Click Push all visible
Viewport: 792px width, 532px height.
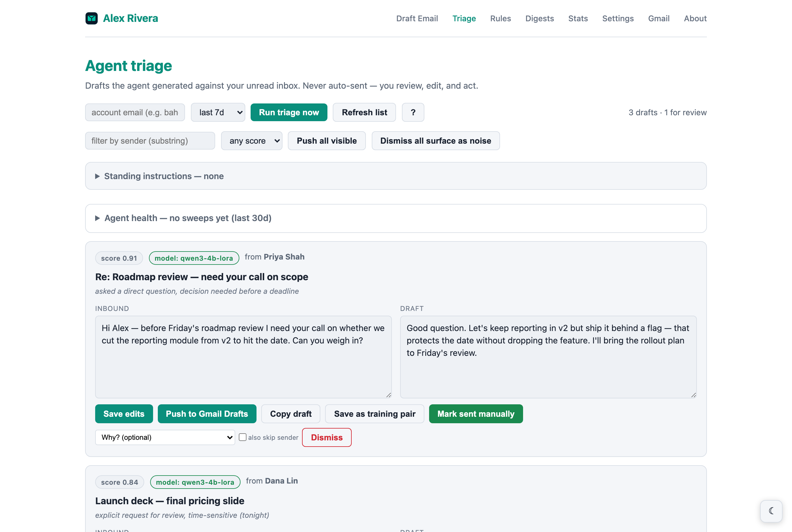pyautogui.click(x=327, y=141)
